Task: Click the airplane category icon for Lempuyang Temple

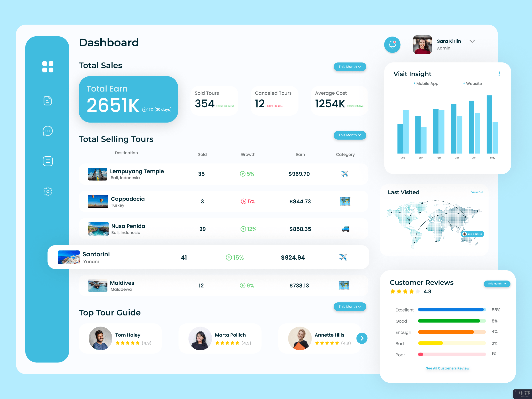Action: (x=344, y=173)
